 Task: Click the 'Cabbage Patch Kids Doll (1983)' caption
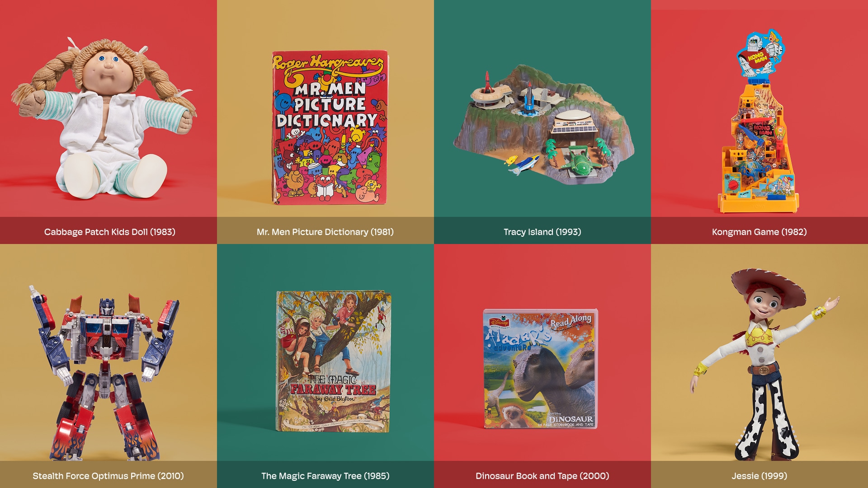[x=109, y=232]
